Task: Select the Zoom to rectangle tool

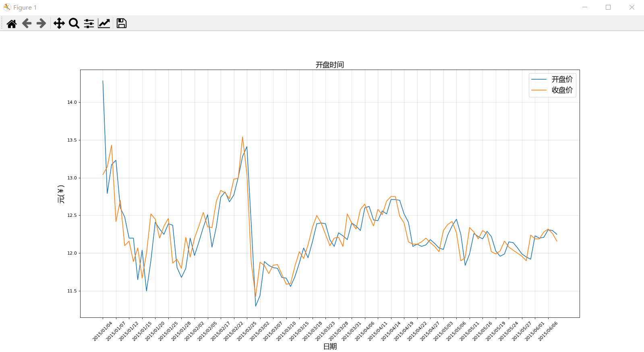Action: (x=74, y=23)
